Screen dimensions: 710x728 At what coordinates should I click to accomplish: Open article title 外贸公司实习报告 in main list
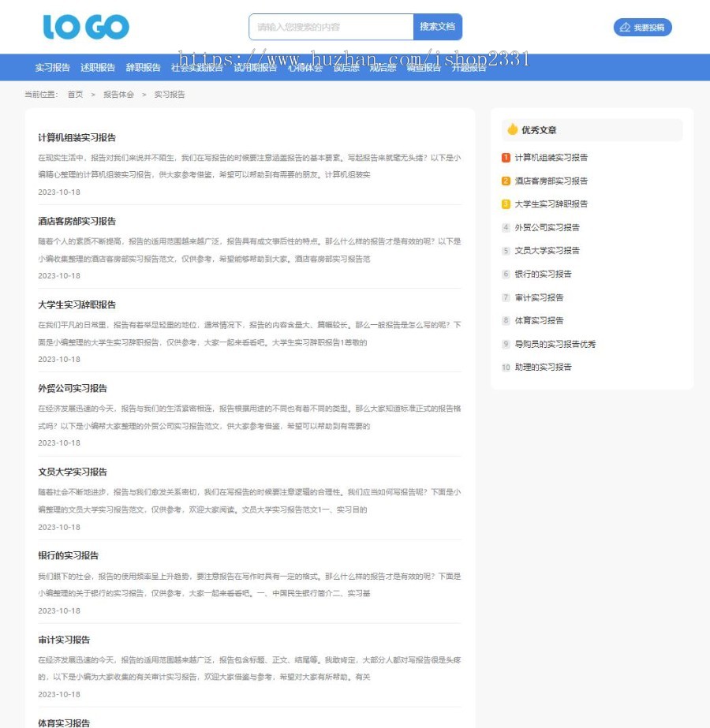pos(73,388)
